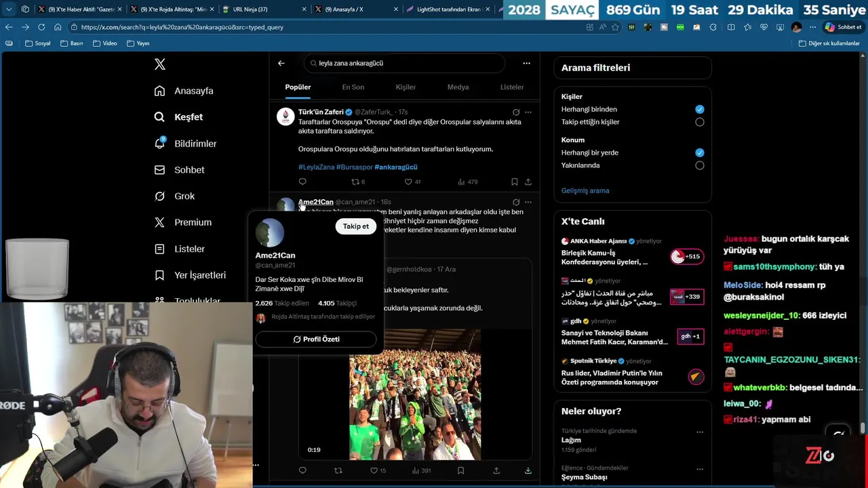Bookmark the Türk'ün Zaferi tweet
The width and height of the screenshot is (868, 488).
[514, 182]
